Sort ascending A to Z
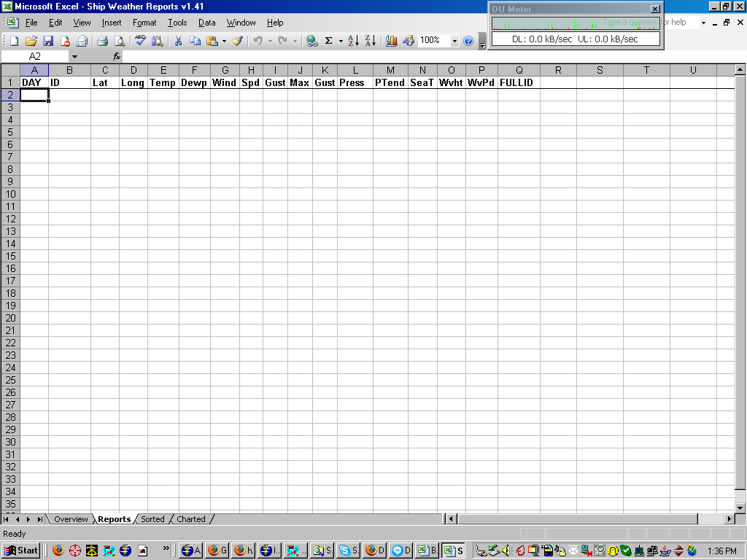The width and height of the screenshot is (747, 560). click(353, 41)
